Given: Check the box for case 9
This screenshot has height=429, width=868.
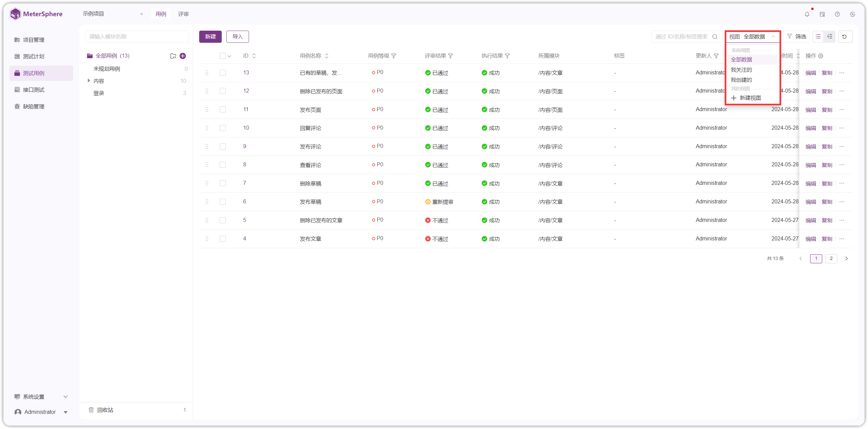Looking at the screenshot, I should coord(222,147).
